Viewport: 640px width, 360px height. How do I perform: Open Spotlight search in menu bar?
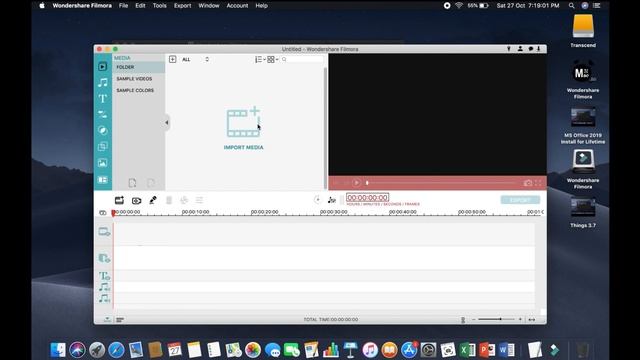tap(571, 6)
